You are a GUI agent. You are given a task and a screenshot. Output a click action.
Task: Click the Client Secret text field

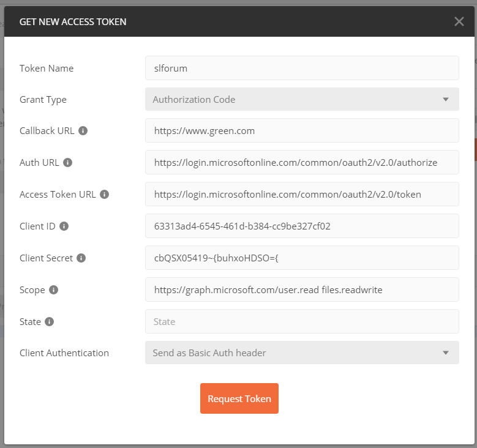(302, 258)
